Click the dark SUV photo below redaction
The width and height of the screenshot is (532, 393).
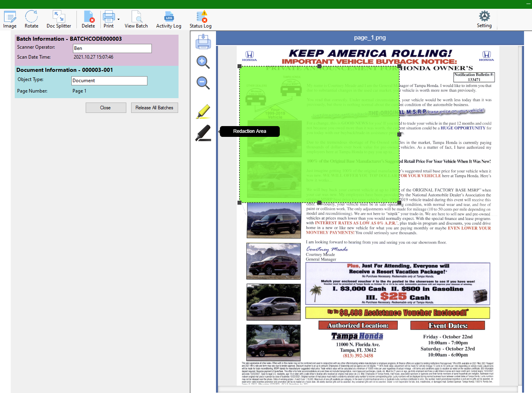pos(274,221)
